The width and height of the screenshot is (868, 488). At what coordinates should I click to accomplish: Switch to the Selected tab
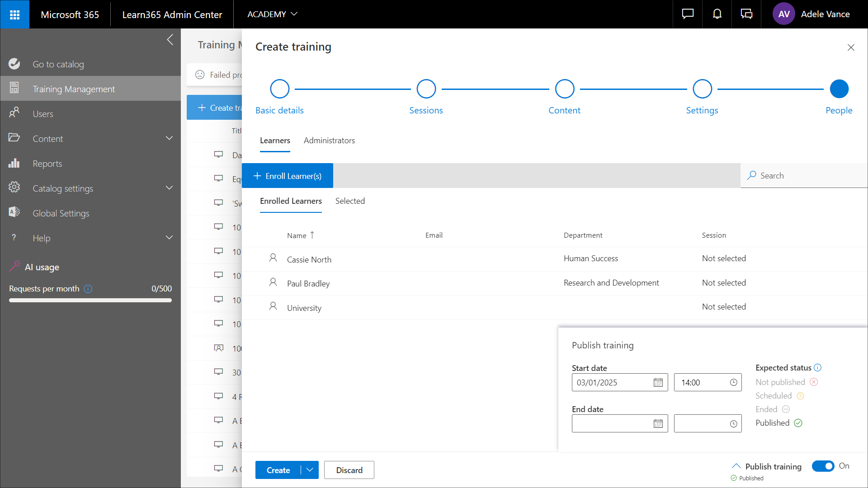pyautogui.click(x=350, y=201)
